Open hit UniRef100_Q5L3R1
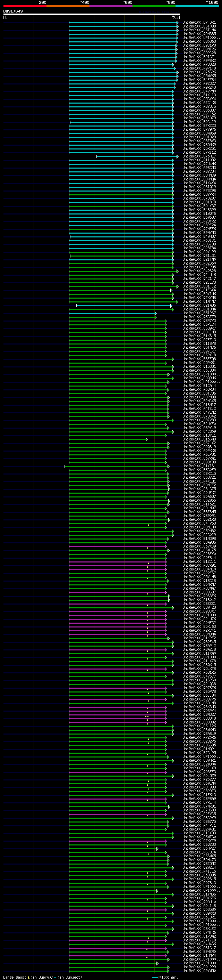222x980 pixels. pyautogui.click(x=199, y=917)
